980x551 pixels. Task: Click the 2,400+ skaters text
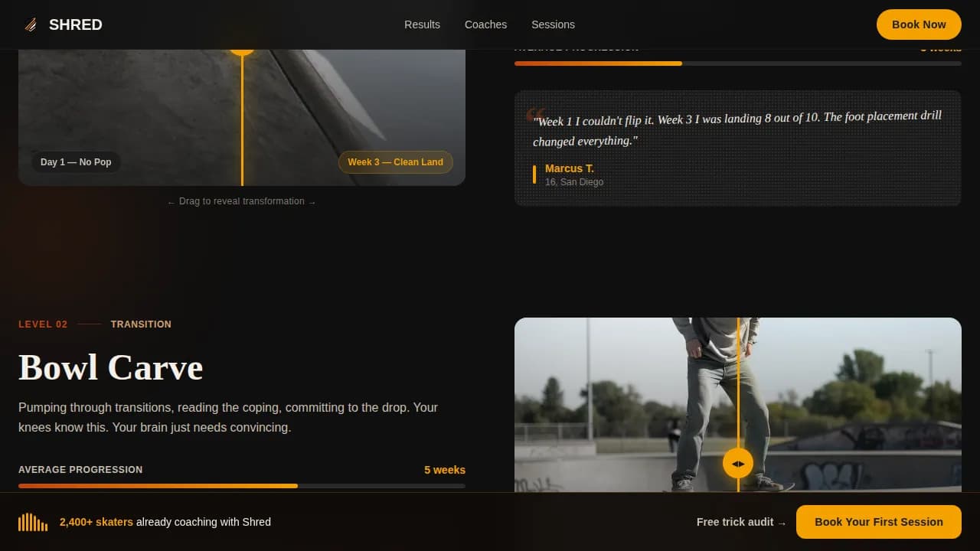[x=96, y=522]
